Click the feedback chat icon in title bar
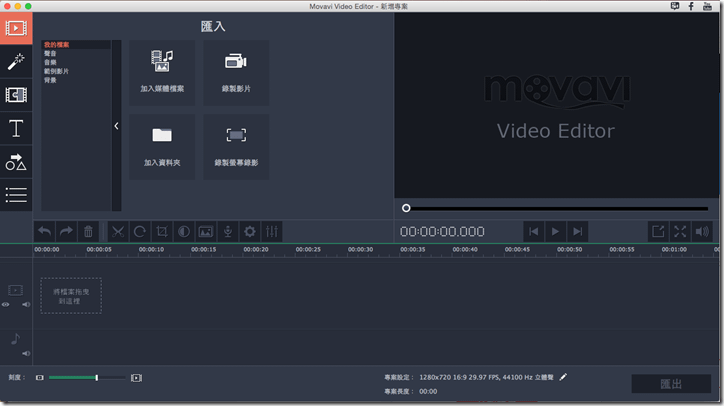Viewport: 724px width, 406px height. pos(675,6)
